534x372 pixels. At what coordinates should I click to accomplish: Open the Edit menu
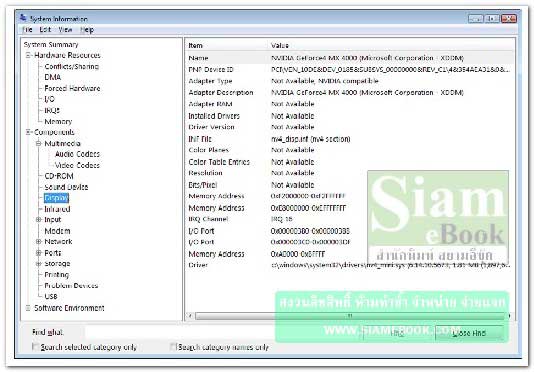pyautogui.click(x=45, y=30)
